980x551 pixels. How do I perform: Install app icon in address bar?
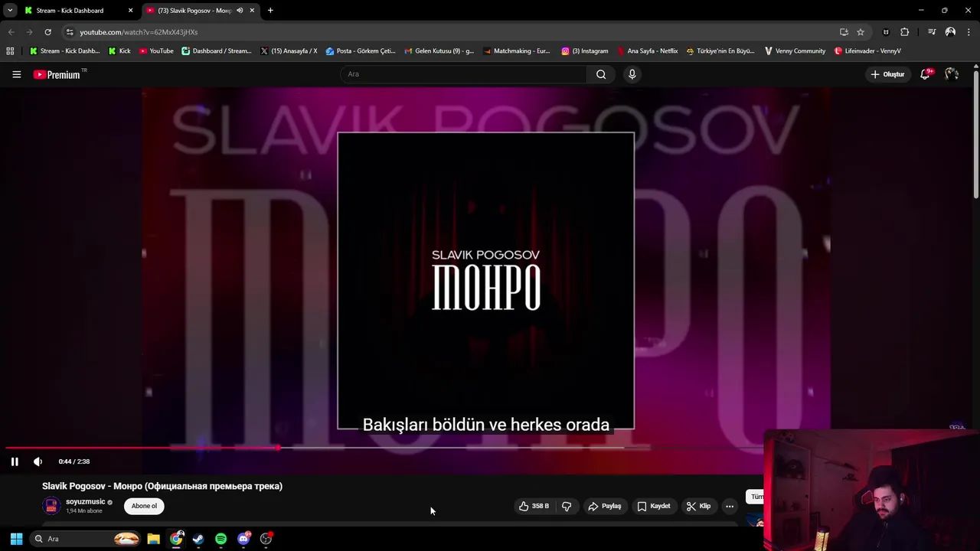tap(844, 32)
